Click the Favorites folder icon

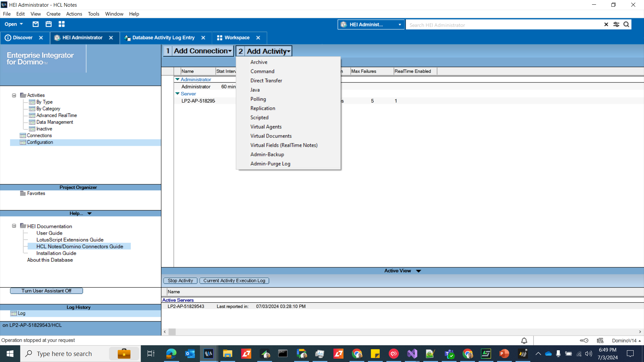[23, 193]
